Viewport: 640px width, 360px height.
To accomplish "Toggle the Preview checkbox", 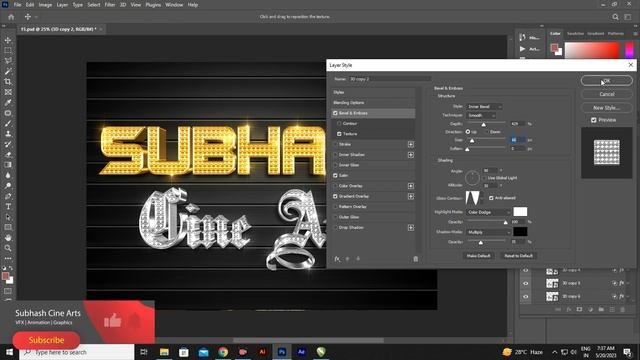I will (x=594, y=120).
